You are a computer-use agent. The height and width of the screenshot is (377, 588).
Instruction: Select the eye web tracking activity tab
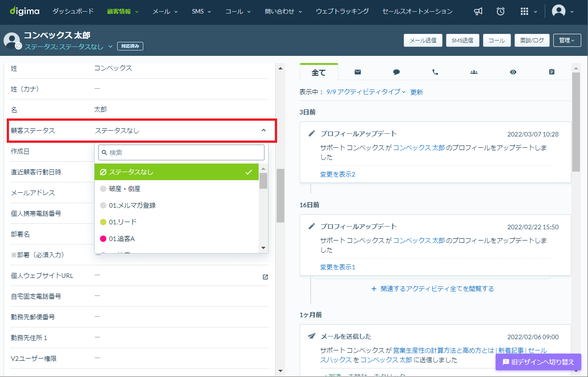[513, 72]
